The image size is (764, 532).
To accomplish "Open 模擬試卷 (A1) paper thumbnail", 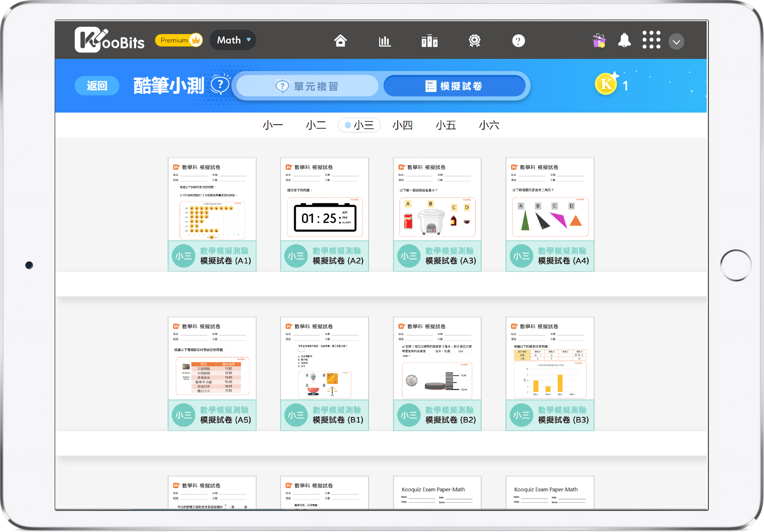I will click(212, 199).
